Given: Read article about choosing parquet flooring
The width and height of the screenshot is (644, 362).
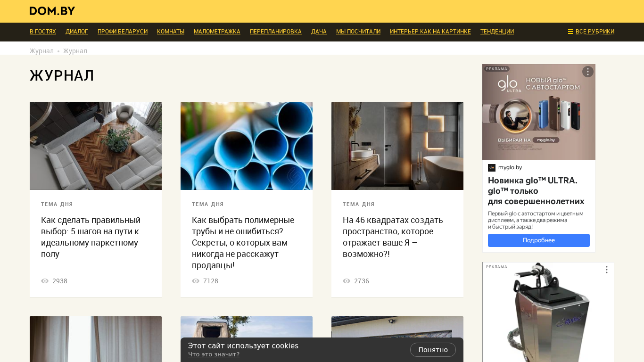Looking at the screenshot, I should tap(91, 237).
